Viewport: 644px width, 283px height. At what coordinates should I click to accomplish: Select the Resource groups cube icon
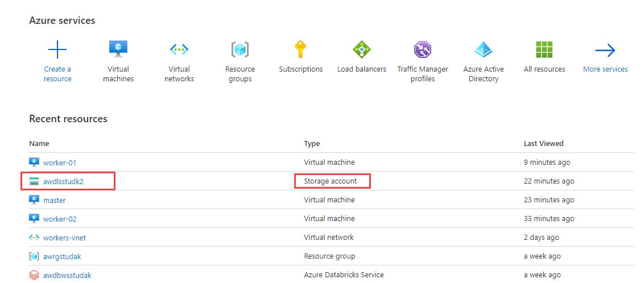click(240, 50)
